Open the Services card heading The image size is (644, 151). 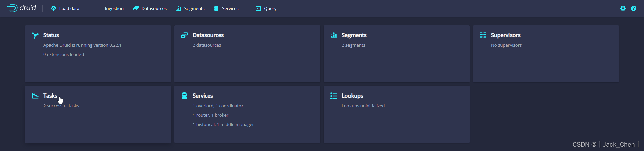tap(203, 96)
